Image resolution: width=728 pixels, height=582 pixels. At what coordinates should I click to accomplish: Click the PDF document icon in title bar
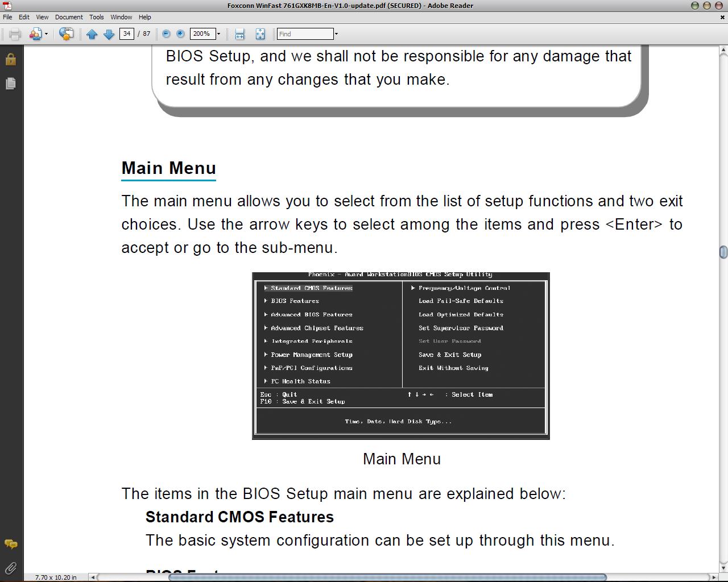tap(7, 6)
